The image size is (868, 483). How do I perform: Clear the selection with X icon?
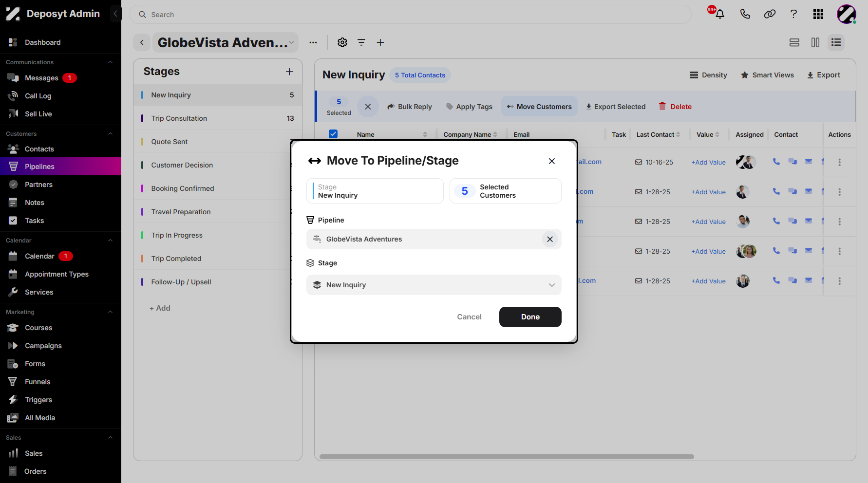click(x=368, y=106)
